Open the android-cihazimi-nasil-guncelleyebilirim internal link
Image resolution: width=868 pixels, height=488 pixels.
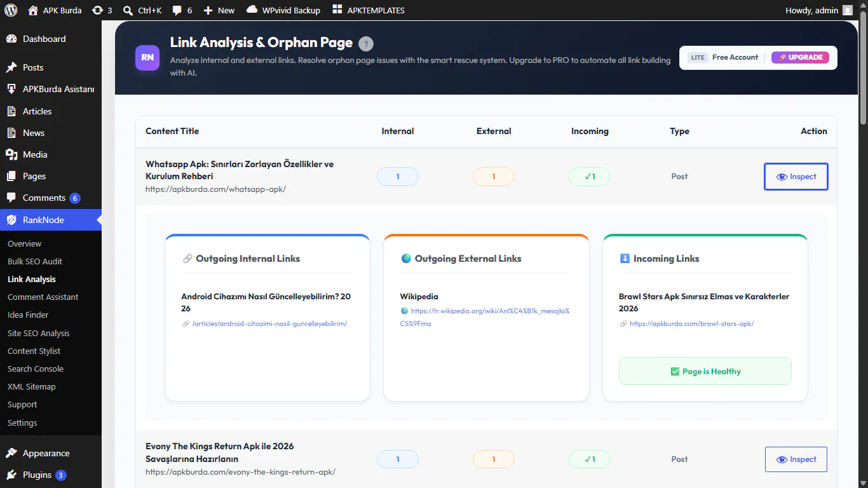(269, 323)
